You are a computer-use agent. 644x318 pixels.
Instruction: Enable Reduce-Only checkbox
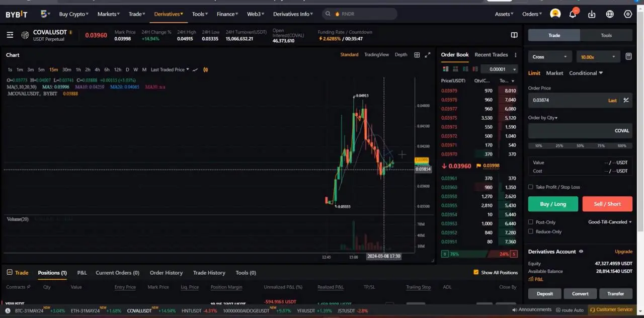pyautogui.click(x=531, y=231)
